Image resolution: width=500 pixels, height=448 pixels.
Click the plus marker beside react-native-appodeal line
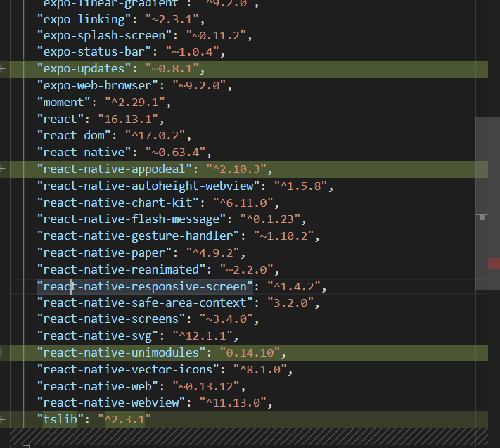(3, 169)
